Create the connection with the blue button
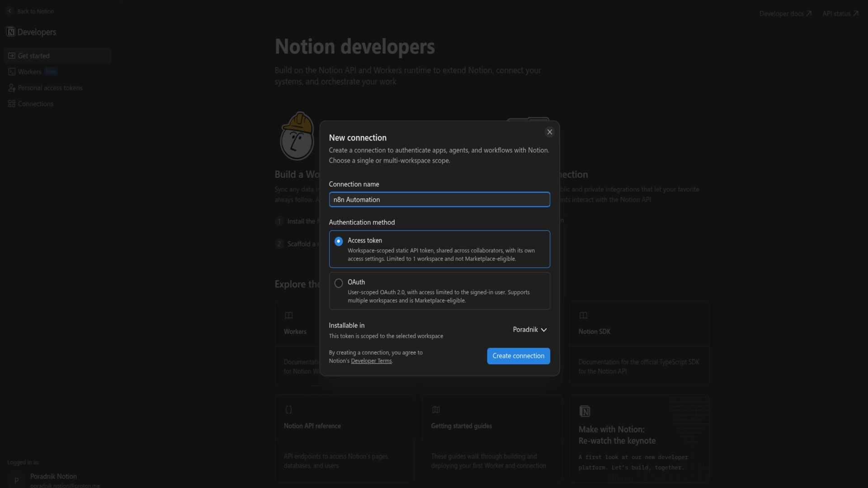This screenshot has width=868, height=488. tap(518, 356)
